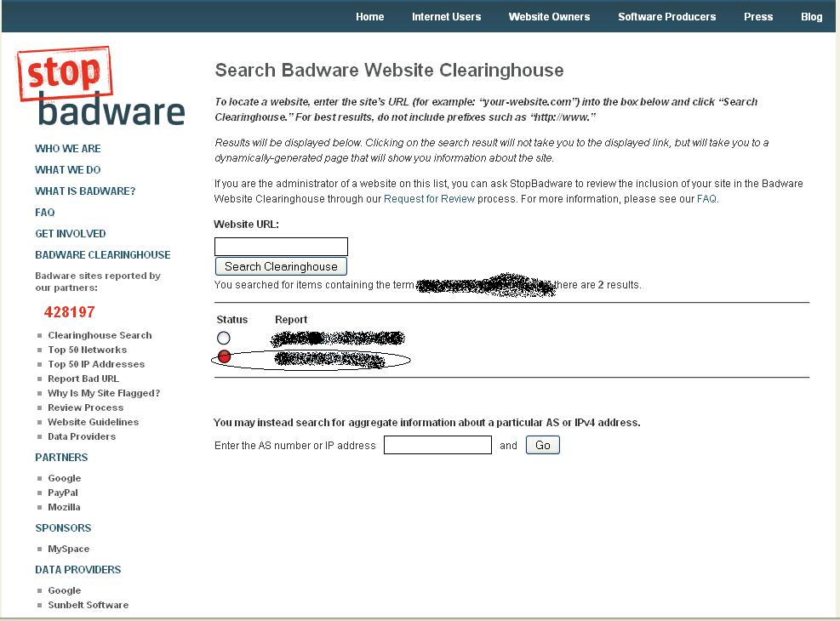
Task: Open the Request for Review link
Action: click(x=429, y=198)
